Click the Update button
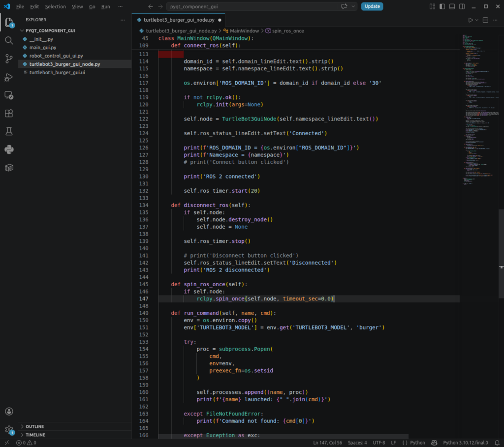This screenshot has width=504, height=447. click(372, 6)
